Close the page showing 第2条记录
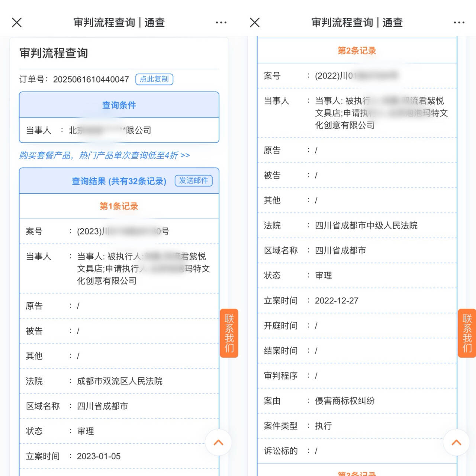The image size is (476, 476). click(255, 23)
